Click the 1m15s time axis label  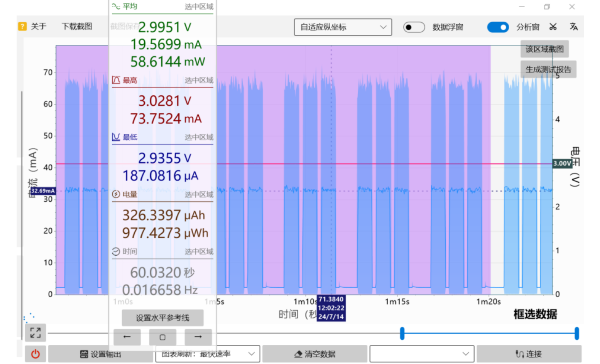(397, 302)
